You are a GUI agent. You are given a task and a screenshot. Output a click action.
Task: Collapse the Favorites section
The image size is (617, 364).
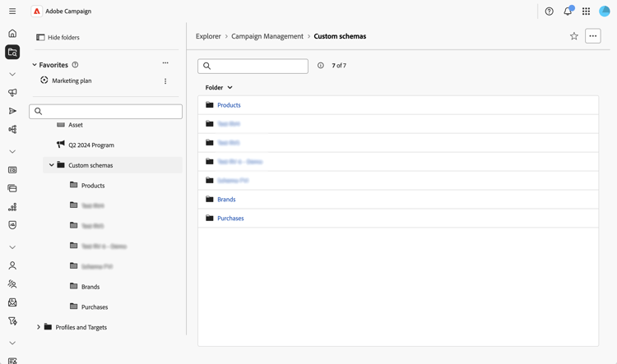[x=35, y=65]
